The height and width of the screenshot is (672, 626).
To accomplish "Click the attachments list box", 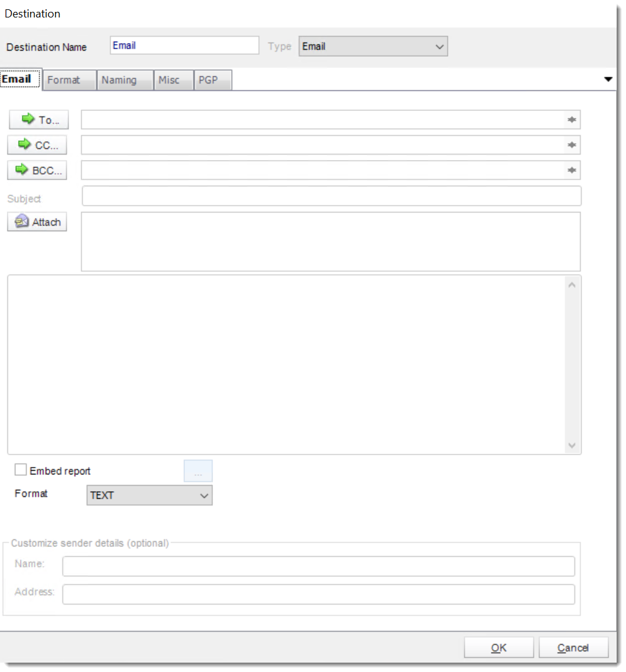I will pyautogui.click(x=331, y=242).
